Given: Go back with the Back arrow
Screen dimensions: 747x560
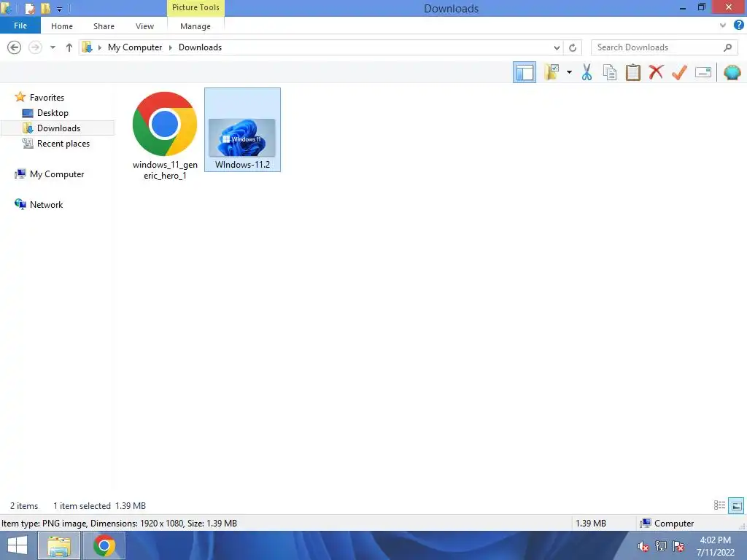Looking at the screenshot, I should click(15, 47).
